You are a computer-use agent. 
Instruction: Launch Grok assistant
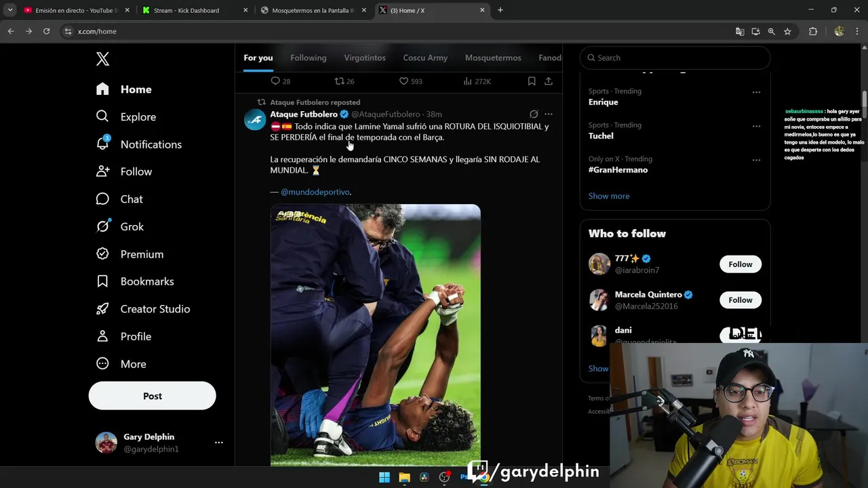click(x=120, y=226)
